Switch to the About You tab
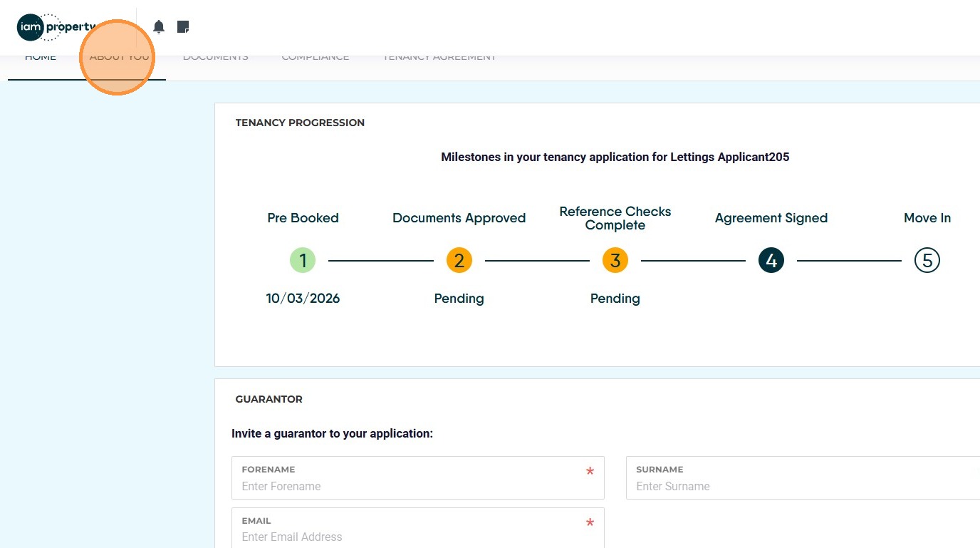The image size is (980, 548). click(119, 57)
